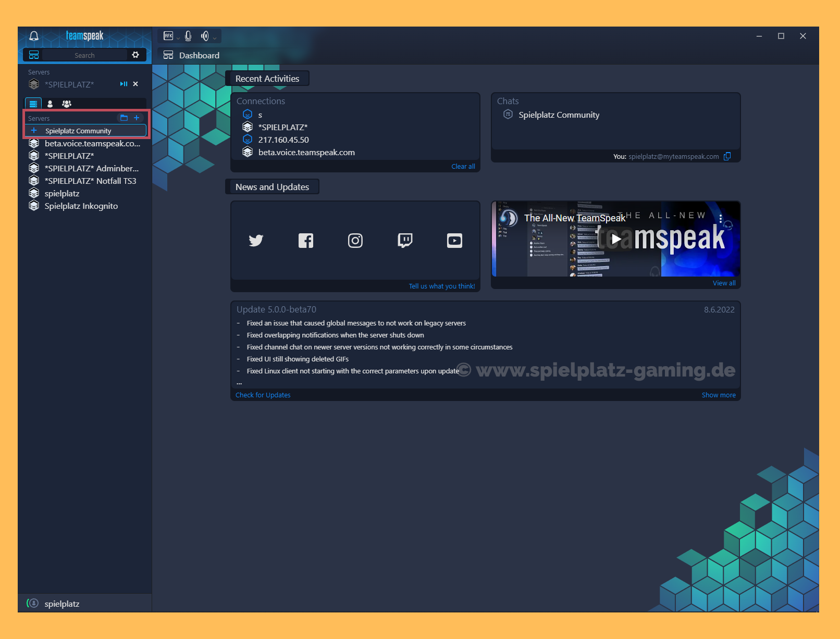
Task: Expand the AFK status dropdown arrow
Action: point(178,38)
